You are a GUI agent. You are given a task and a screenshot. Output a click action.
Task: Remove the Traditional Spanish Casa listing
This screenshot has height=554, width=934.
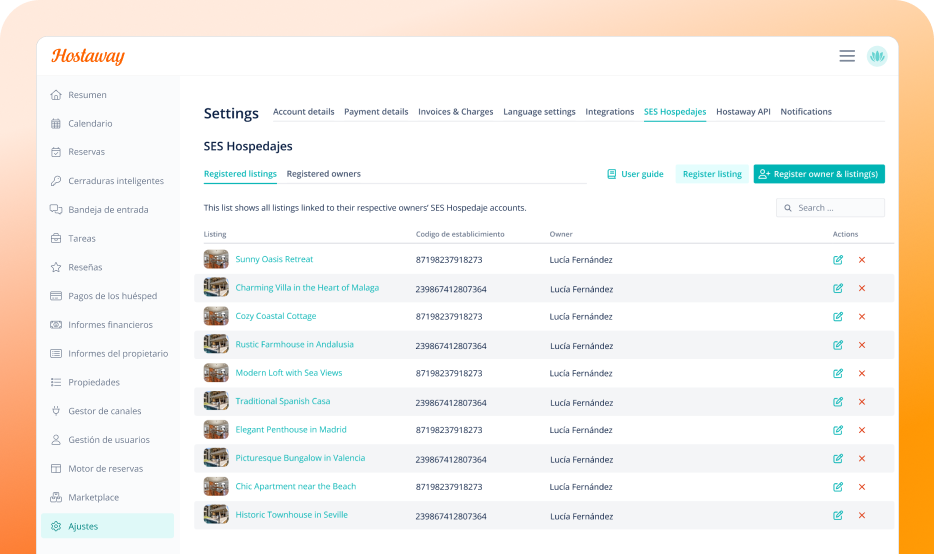pyautogui.click(x=862, y=402)
